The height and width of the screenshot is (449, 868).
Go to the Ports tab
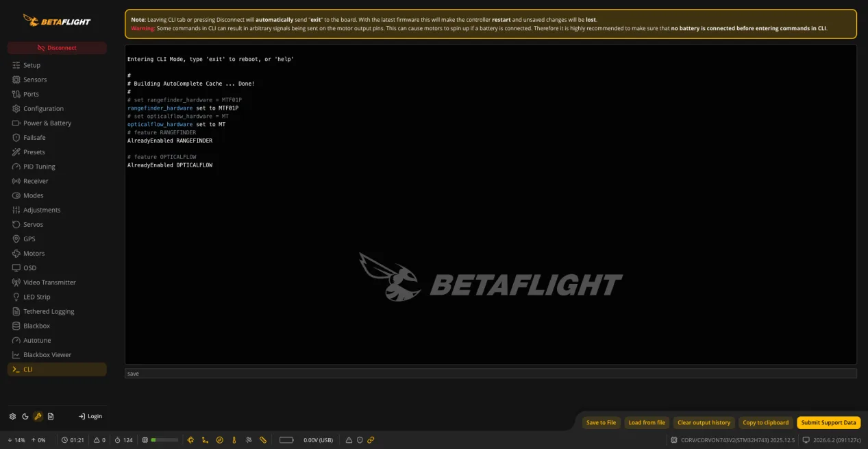tap(57, 94)
